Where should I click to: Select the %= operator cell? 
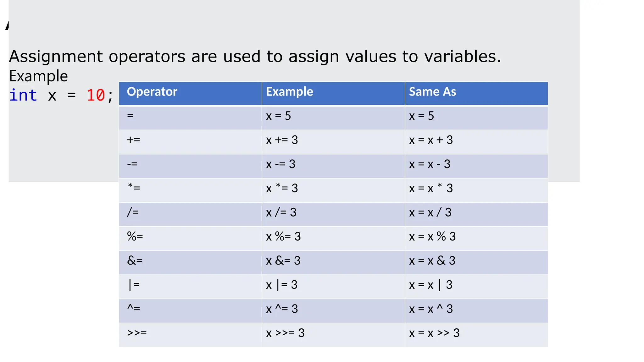[135, 237]
